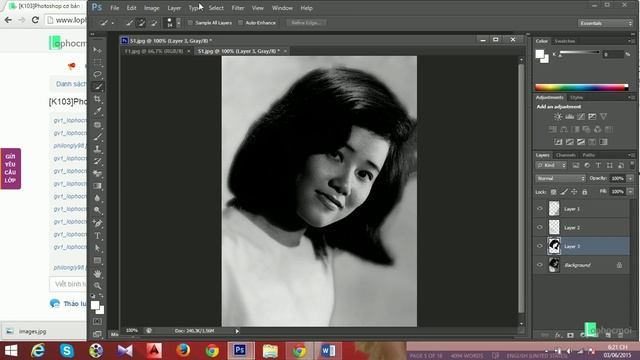Select the Move tool
Screen dimensions: 640x360
pyautogui.click(x=97, y=50)
